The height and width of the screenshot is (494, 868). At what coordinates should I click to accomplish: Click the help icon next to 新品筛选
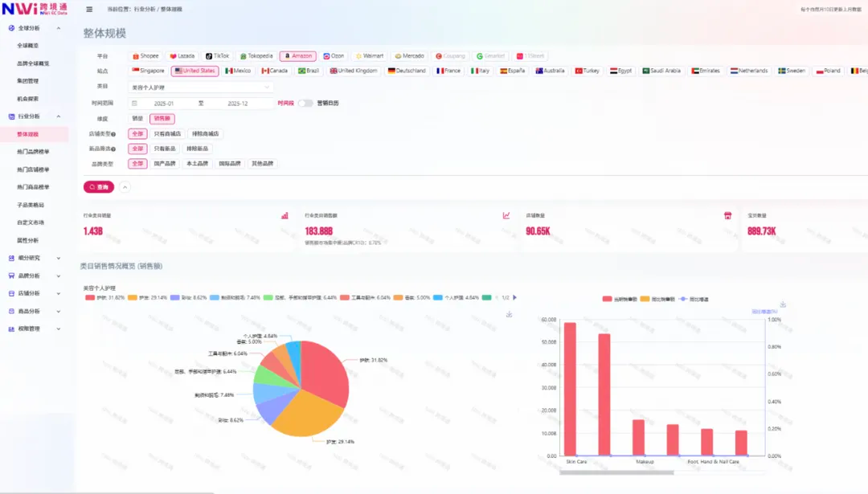[113, 149]
